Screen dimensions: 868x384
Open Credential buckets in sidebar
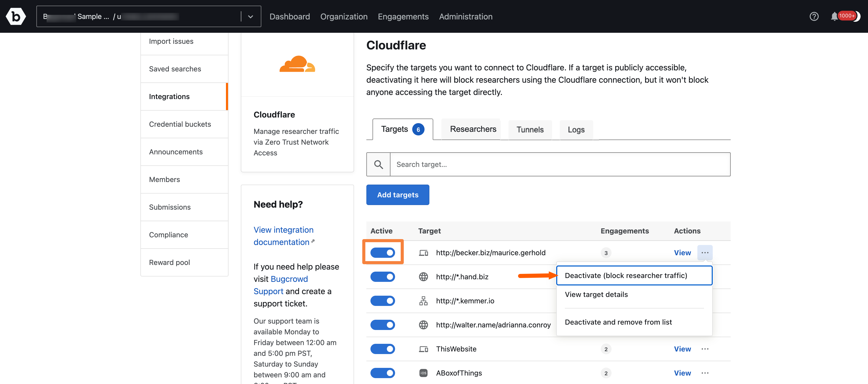point(184,124)
